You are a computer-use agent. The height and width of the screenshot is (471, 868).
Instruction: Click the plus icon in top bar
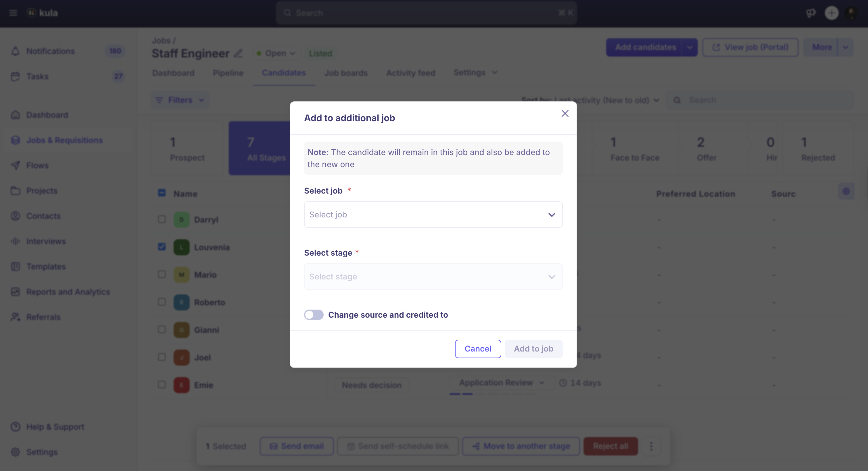(x=831, y=13)
